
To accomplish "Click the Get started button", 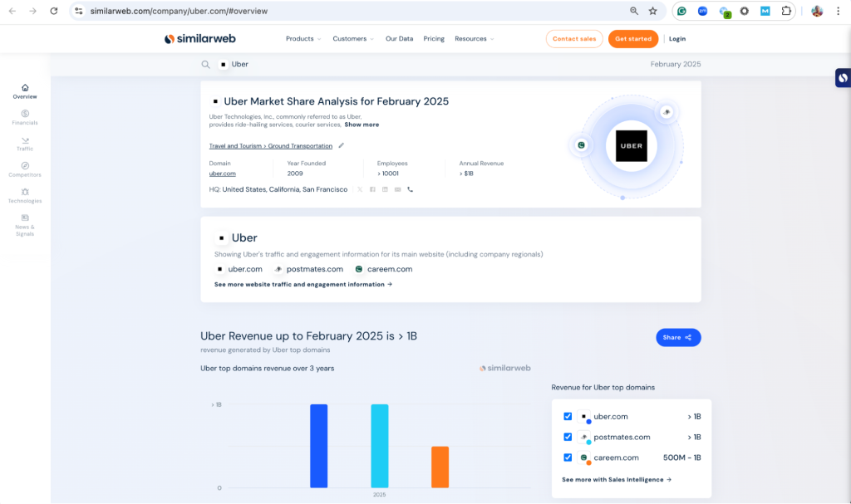I will [632, 38].
